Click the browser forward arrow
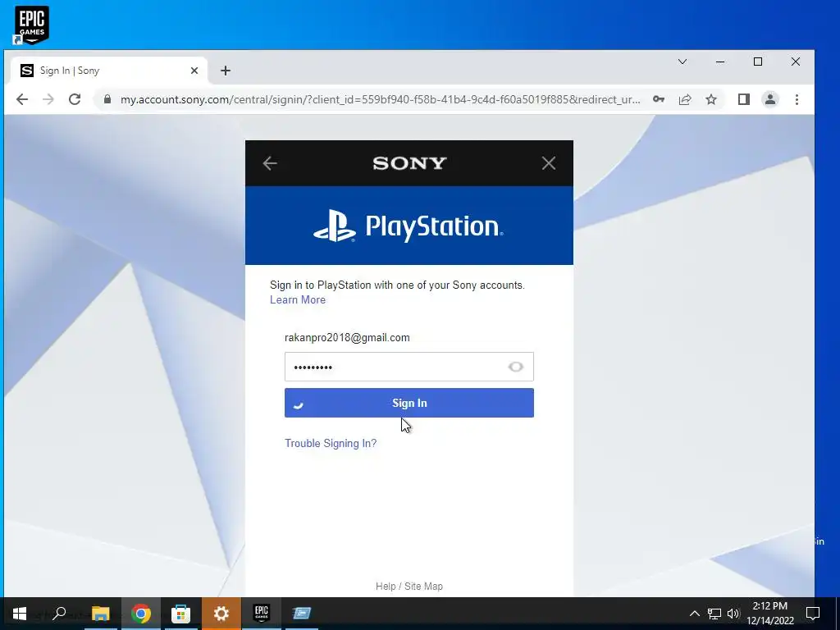Viewport: 840px width, 630px height. 48,99
